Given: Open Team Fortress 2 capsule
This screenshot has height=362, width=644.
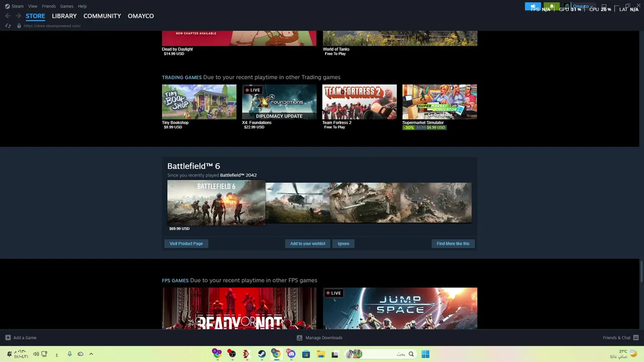Looking at the screenshot, I should (359, 102).
